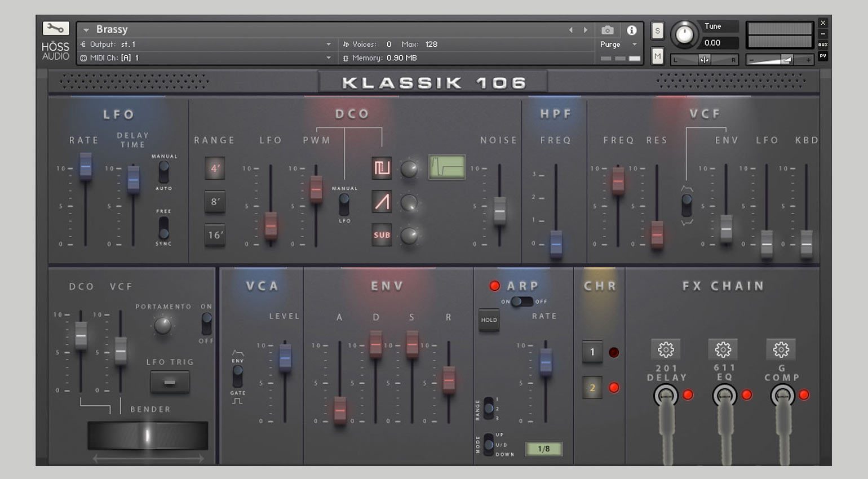
Task: Click the ARP RATE slider
Action: point(546,361)
